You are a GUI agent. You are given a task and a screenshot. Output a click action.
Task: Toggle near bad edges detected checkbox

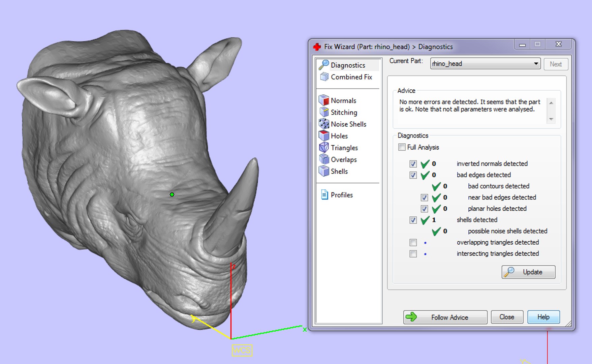[424, 198]
